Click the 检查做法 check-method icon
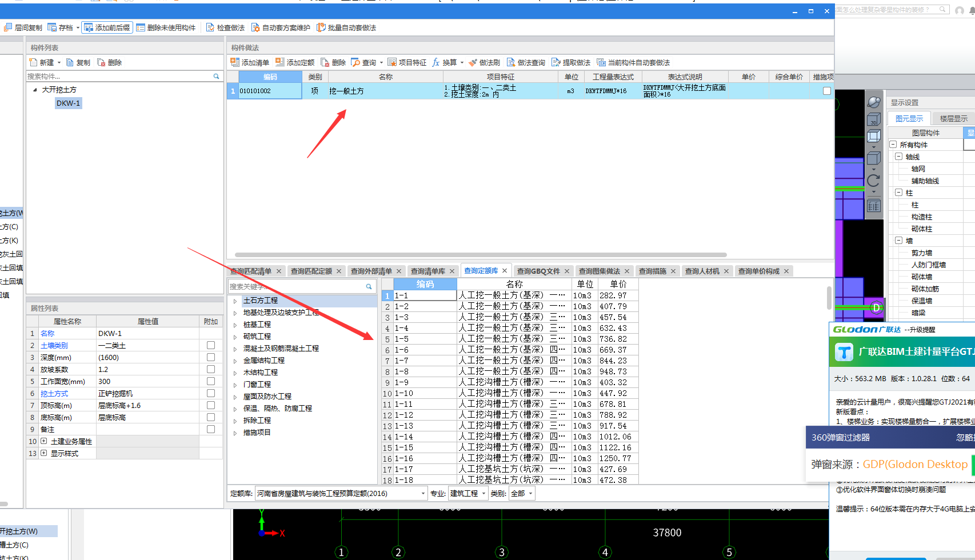Viewport: 975px width, 560px height. pos(210,27)
